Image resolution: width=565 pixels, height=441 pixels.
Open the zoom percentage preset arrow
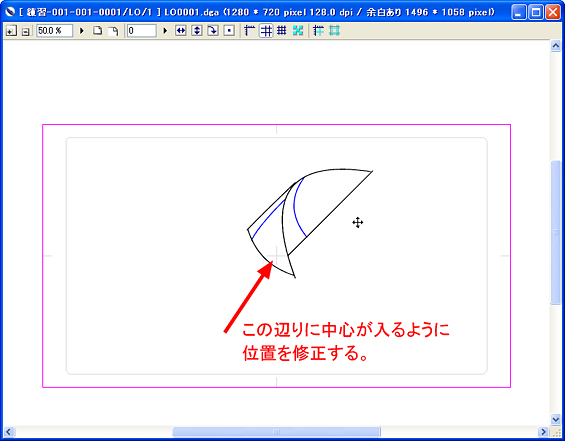(82, 31)
